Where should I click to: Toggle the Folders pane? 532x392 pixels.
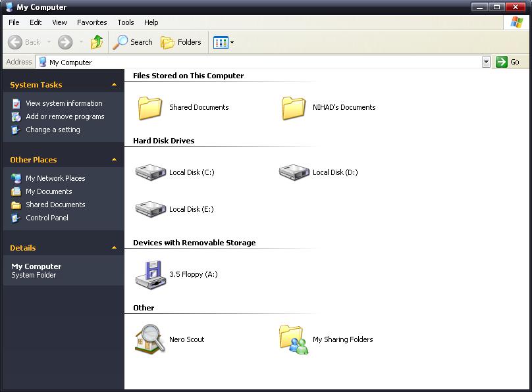click(181, 42)
